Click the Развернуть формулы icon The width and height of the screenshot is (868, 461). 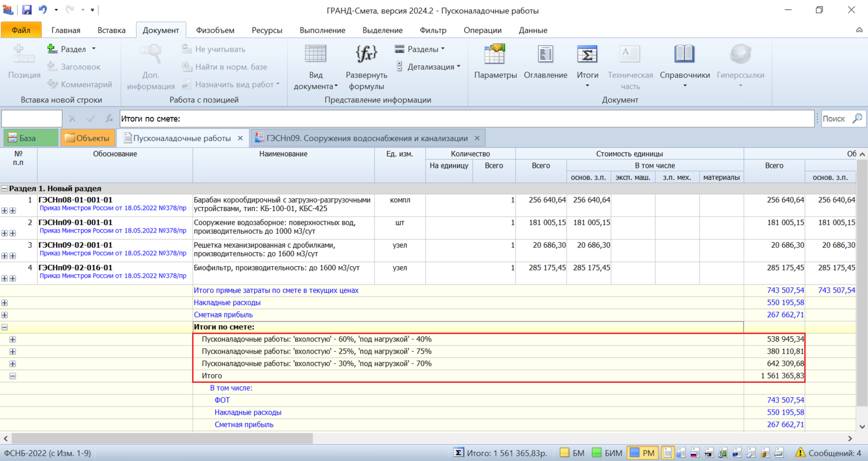point(366,54)
